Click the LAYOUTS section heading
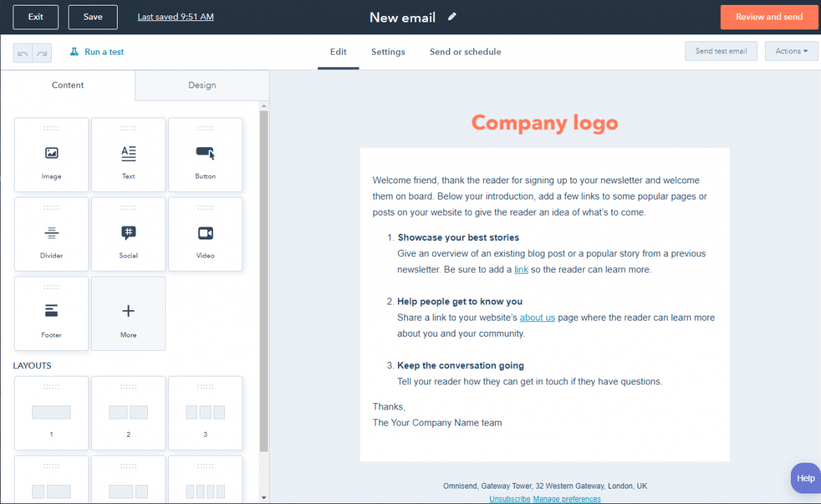 click(32, 366)
